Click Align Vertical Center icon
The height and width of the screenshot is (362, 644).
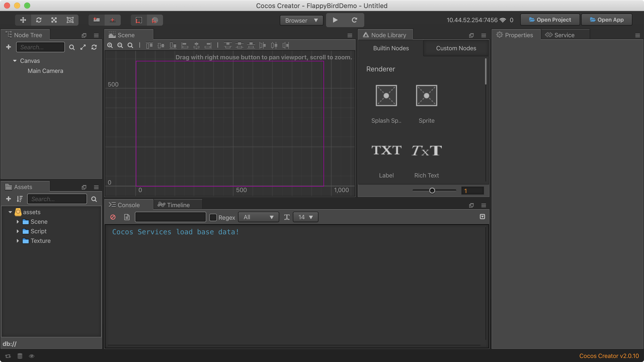(x=161, y=45)
